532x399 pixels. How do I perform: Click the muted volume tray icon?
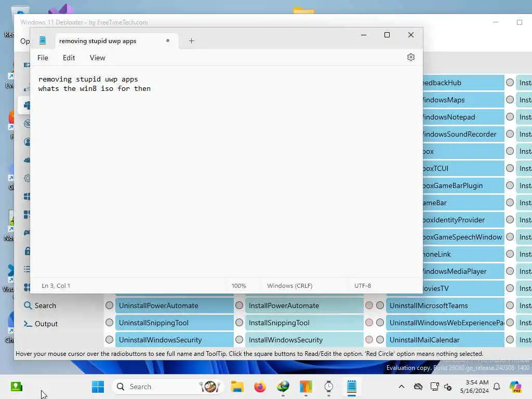click(x=448, y=387)
